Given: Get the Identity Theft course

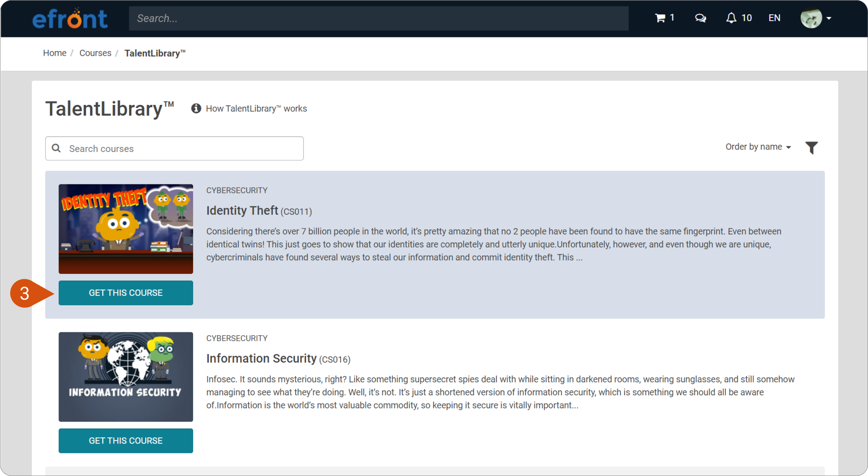Looking at the screenshot, I should click(x=126, y=293).
